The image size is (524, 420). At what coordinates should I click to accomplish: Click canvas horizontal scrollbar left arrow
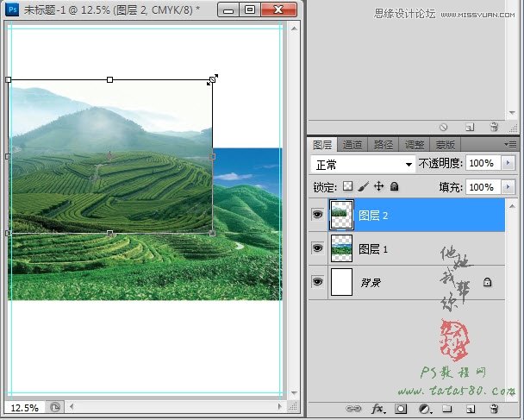tap(72, 406)
